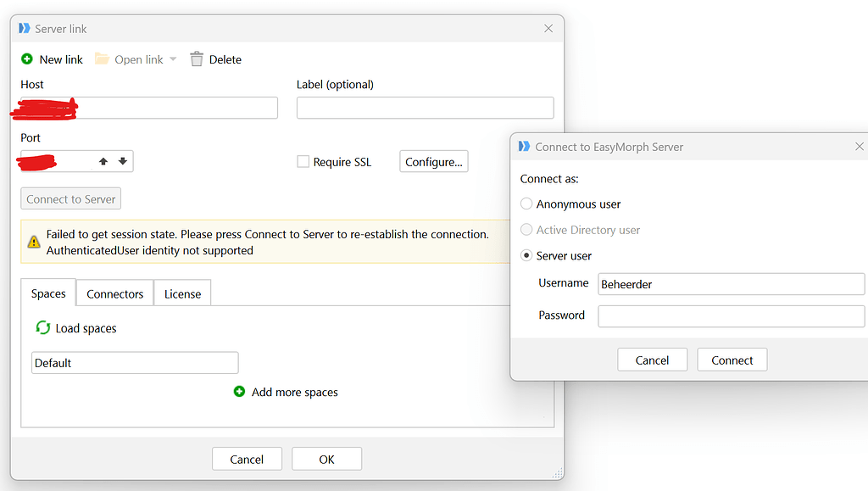Click the EasyMorph logo in Server link title bar
Image resolution: width=868 pixels, height=491 pixels.
tap(24, 28)
